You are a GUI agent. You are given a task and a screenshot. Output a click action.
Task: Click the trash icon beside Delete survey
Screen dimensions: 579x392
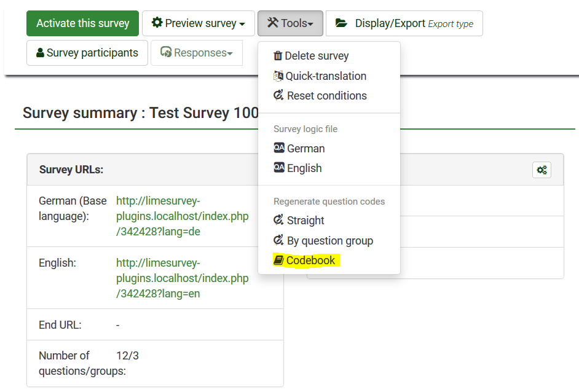click(278, 56)
